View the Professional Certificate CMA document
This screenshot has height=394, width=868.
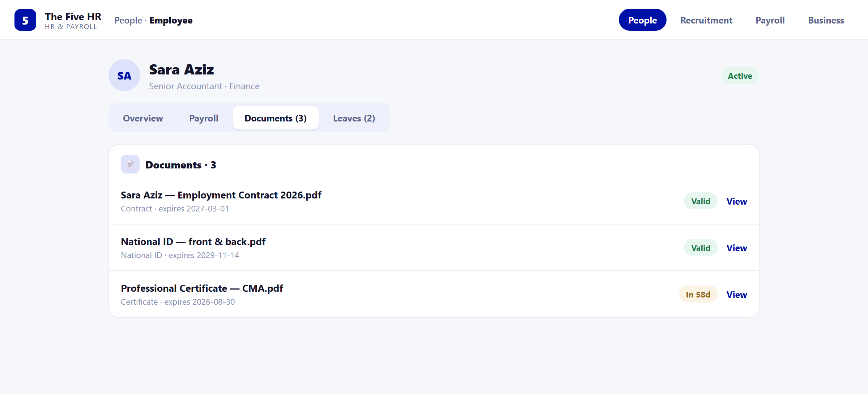click(x=737, y=294)
